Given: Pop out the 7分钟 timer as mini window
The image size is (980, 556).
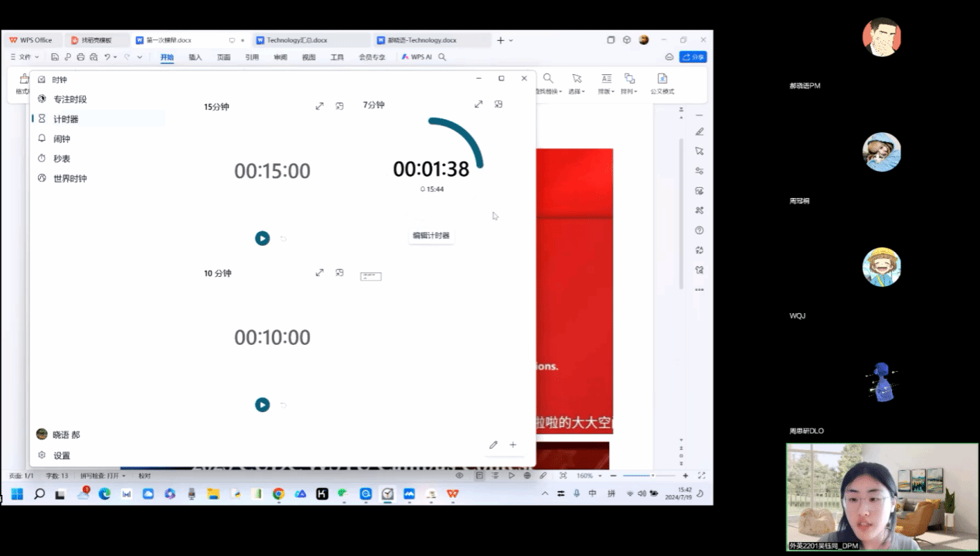Looking at the screenshot, I should (x=499, y=104).
